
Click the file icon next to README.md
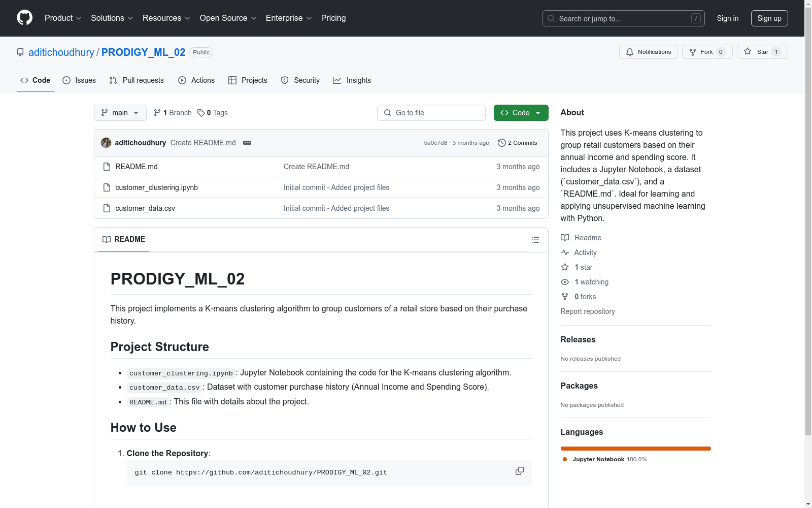pos(107,167)
